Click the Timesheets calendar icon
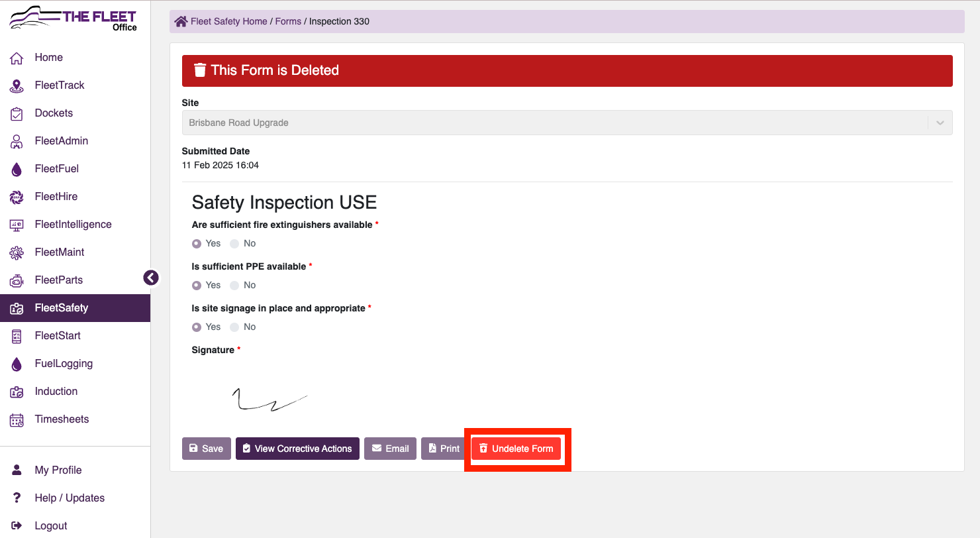The height and width of the screenshot is (538, 980). coord(17,419)
